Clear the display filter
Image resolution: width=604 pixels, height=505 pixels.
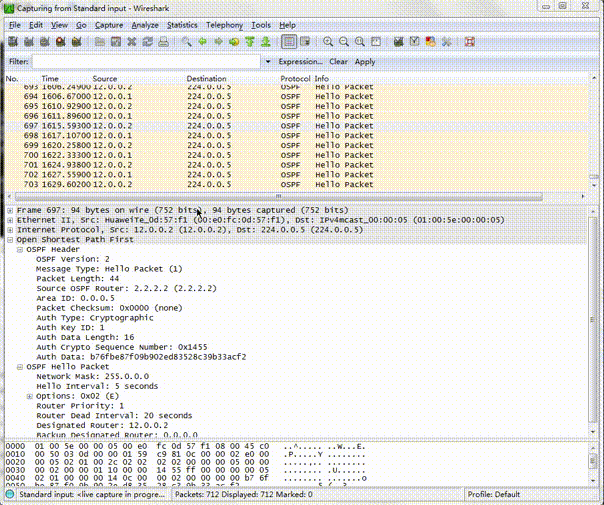click(x=338, y=62)
